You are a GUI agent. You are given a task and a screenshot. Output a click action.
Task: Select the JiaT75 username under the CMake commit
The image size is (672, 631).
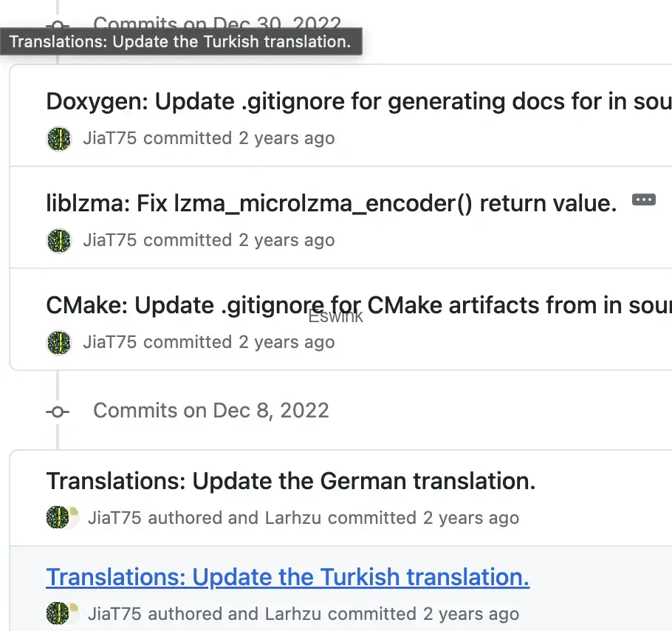point(110,342)
